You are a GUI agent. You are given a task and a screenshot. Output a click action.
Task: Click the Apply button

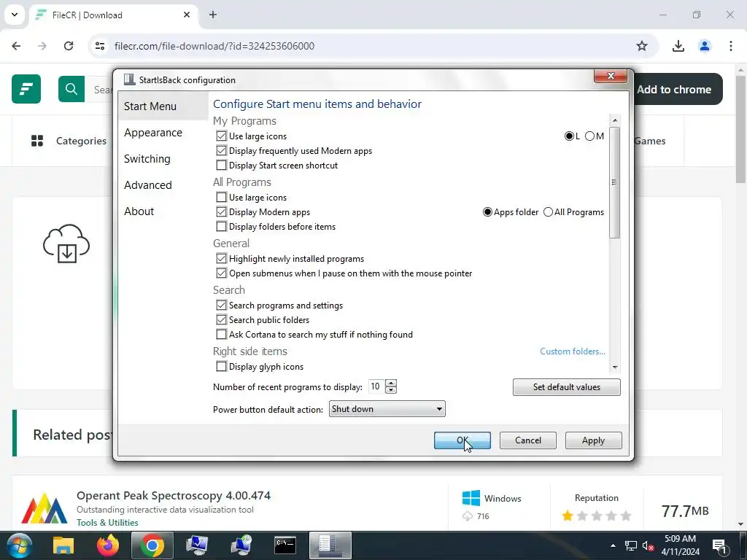pos(593,440)
